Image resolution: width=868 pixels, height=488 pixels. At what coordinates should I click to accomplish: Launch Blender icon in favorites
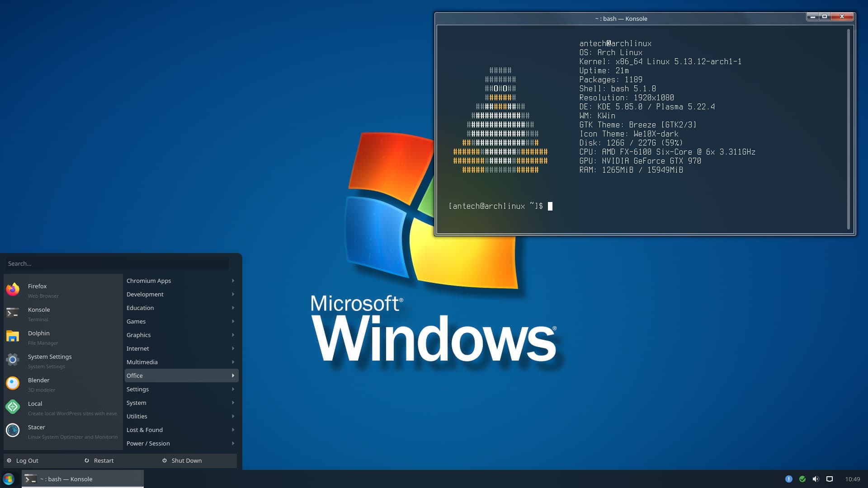coord(13,384)
